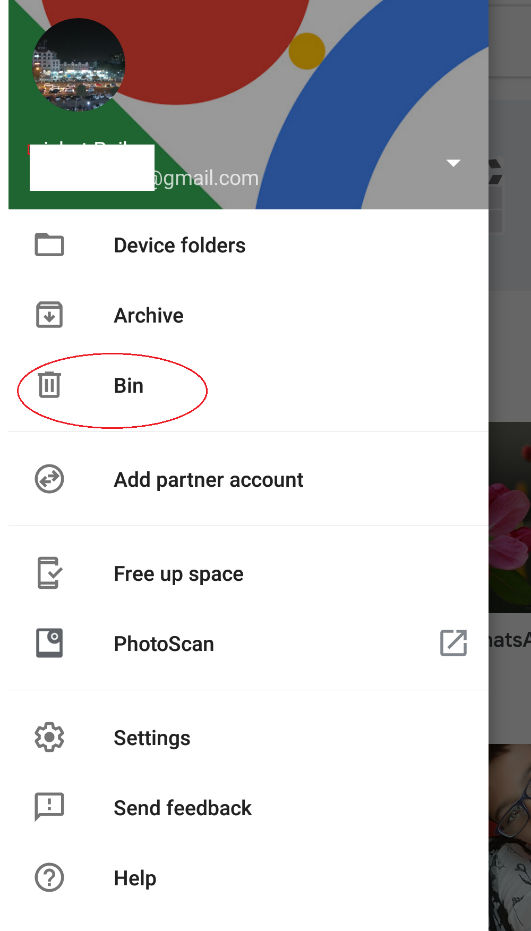Click the Add partner account arrows icon
Screen dimensions: 531x931
point(49,479)
